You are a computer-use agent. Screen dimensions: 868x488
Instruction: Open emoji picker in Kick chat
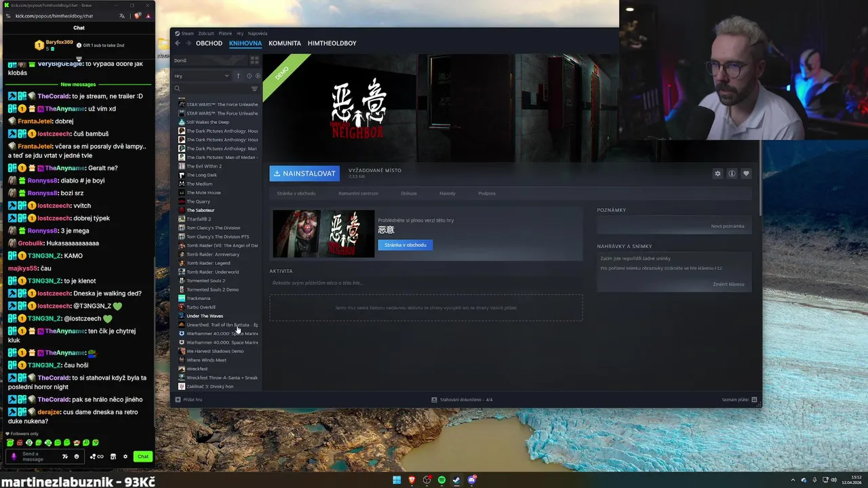(x=77, y=456)
